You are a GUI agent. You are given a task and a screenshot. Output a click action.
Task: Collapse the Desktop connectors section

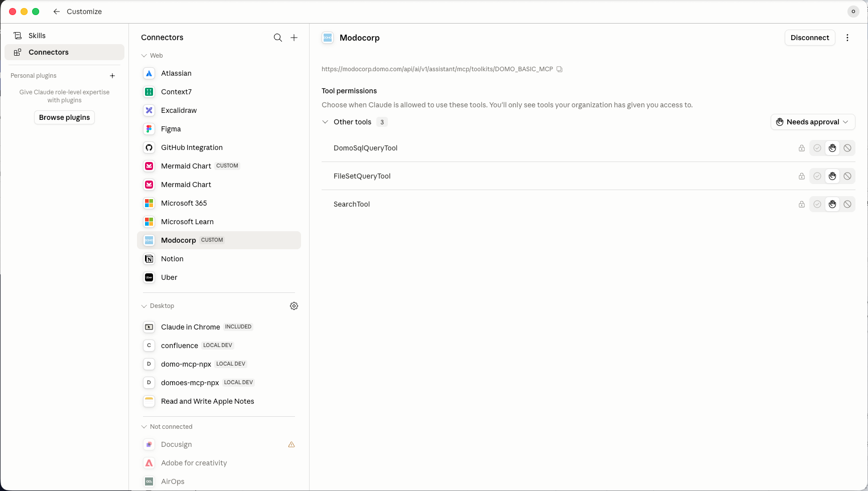pos(144,306)
